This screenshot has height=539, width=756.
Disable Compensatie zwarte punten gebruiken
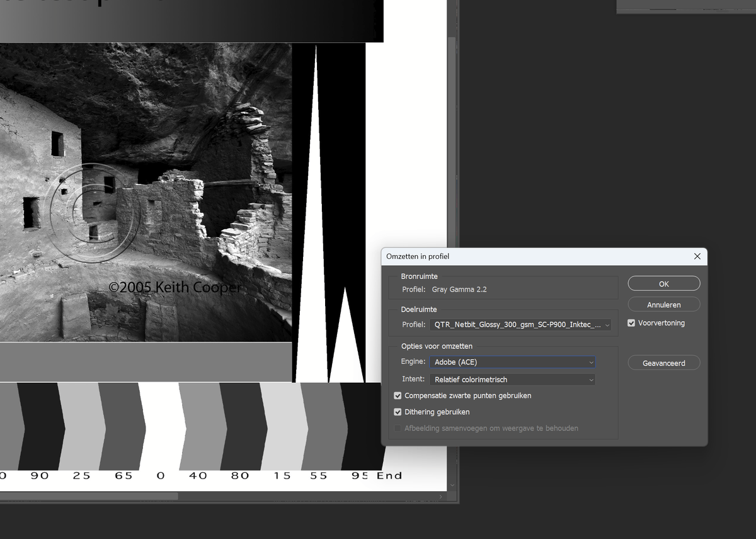point(398,396)
